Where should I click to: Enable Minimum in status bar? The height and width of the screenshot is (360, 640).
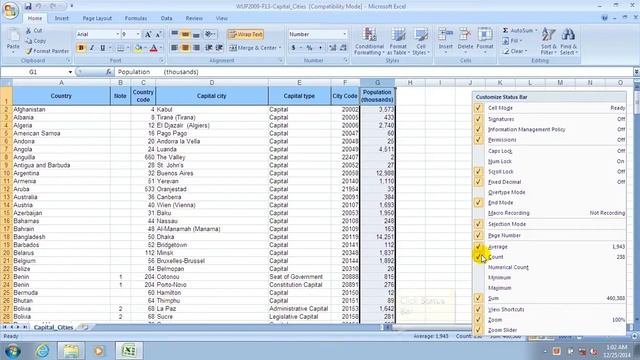(x=549, y=278)
